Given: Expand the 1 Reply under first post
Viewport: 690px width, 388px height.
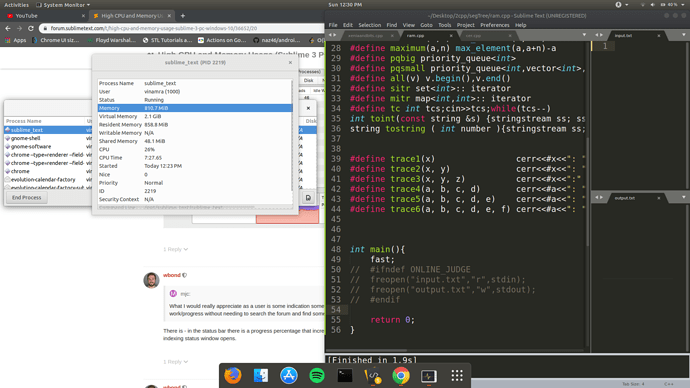Looking at the screenshot, I should click(x=176, y=249).
